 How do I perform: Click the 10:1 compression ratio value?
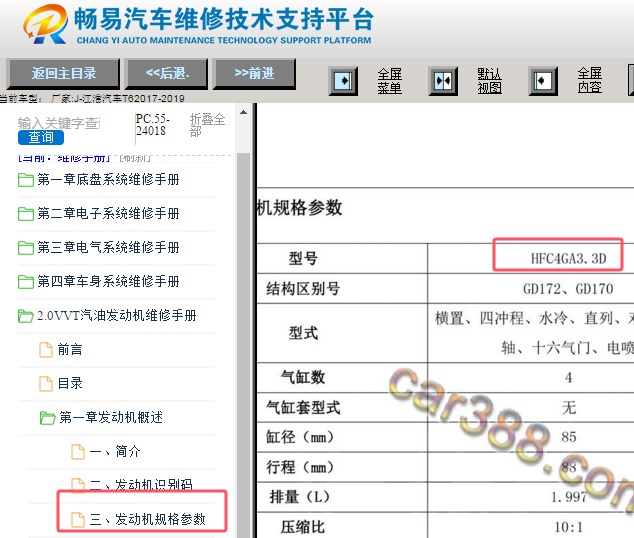coord(568,527)
